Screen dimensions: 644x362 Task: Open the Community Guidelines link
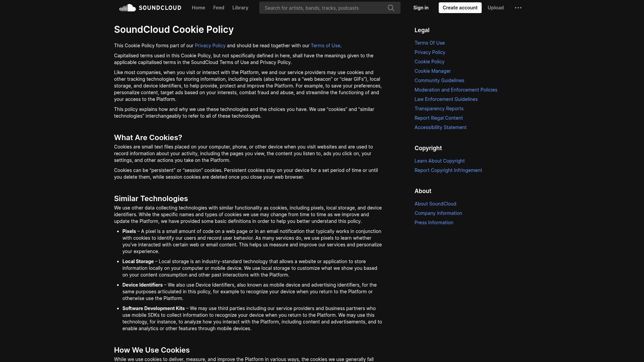pyautogui.click(x=439, y=80)
